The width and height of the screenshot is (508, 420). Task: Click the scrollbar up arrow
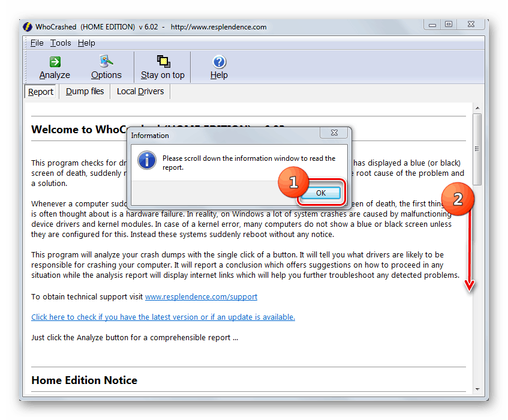[x=477, y=108]
